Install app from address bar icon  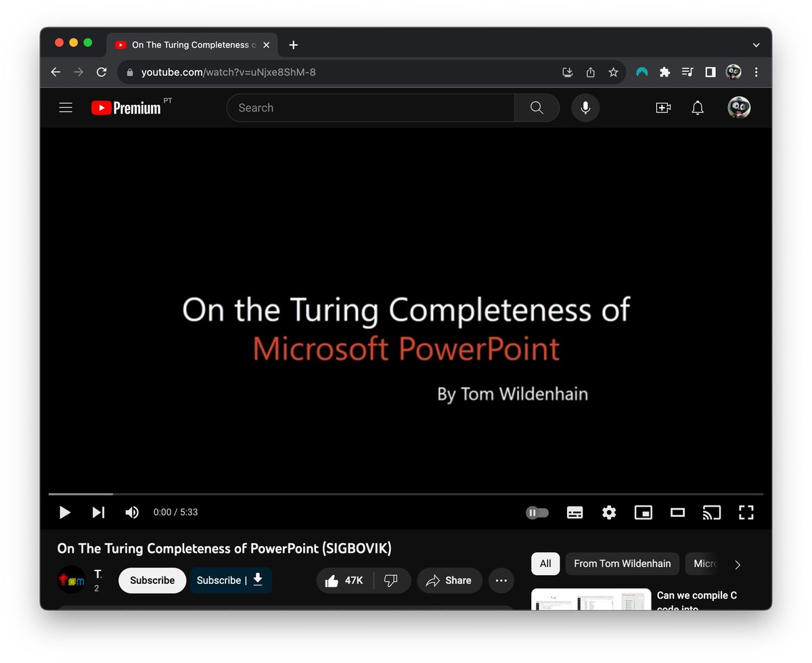568,72
